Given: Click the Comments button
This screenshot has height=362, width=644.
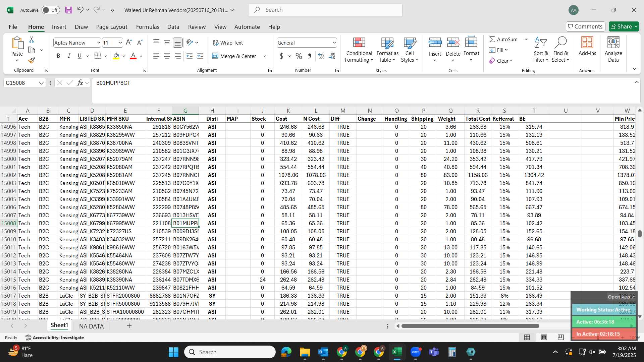Looking at the screenshot, I should tap(585, 26).
